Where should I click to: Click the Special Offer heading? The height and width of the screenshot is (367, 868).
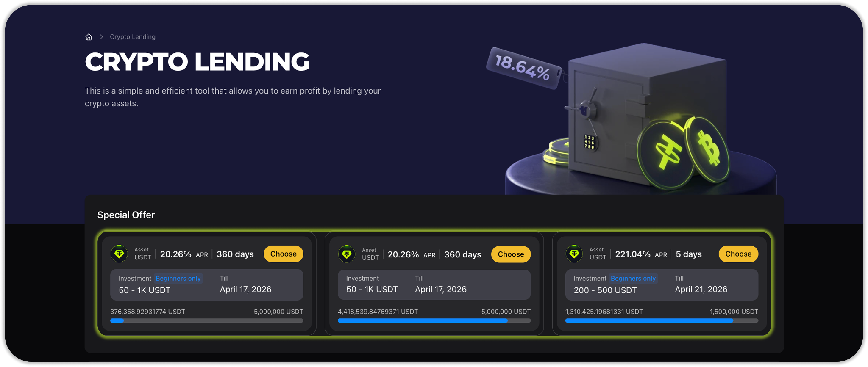click(126, 215)
